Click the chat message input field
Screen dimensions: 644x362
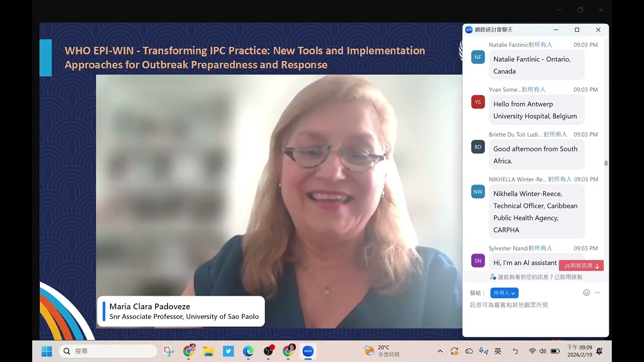[535, 317]
